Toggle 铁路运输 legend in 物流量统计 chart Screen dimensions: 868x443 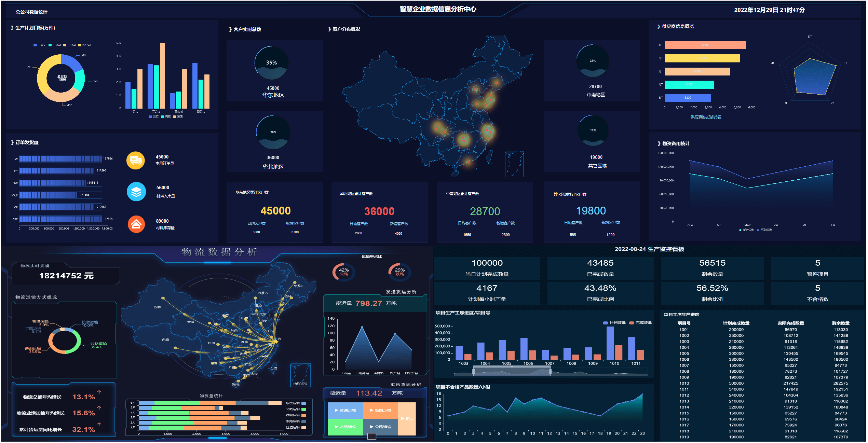[x=296, y=416]
